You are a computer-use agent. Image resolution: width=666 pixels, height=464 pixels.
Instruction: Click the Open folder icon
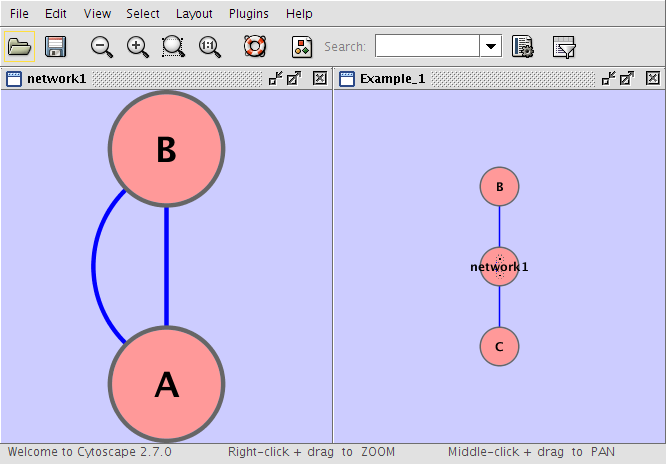pos(19,46)
